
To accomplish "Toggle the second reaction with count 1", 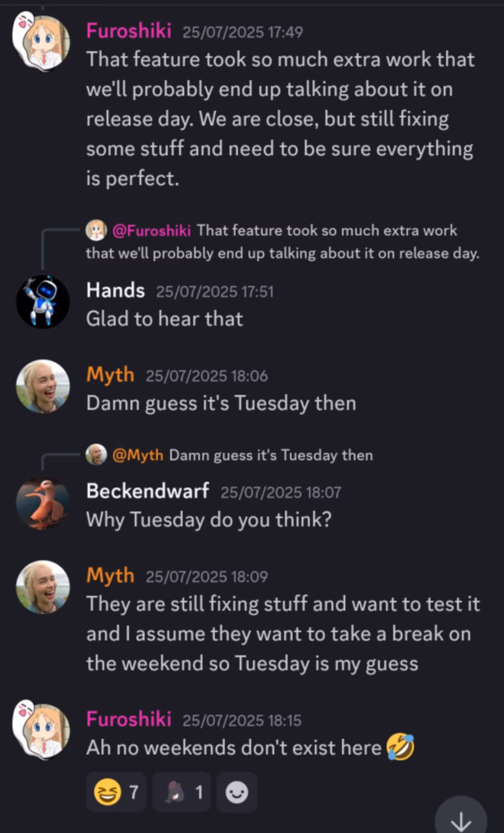I will point(182,793).
